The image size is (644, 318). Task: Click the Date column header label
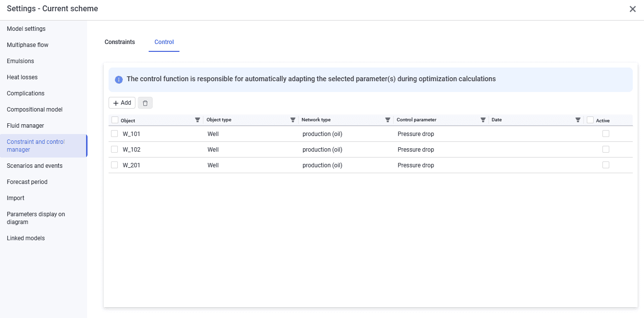pyautogui.click(x=497, y=120)
